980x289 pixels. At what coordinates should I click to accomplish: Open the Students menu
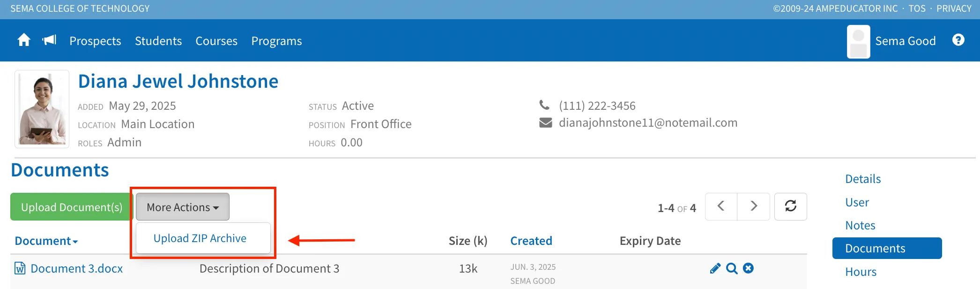coord(158,41)
